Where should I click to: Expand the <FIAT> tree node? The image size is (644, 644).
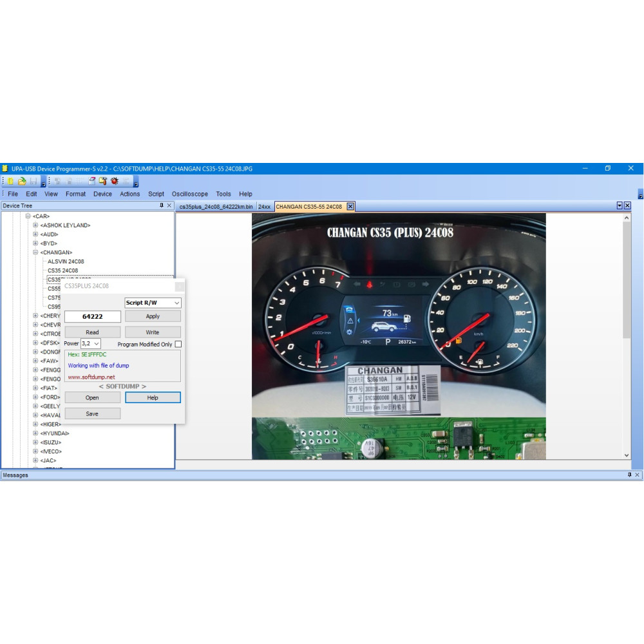point(35,388)
